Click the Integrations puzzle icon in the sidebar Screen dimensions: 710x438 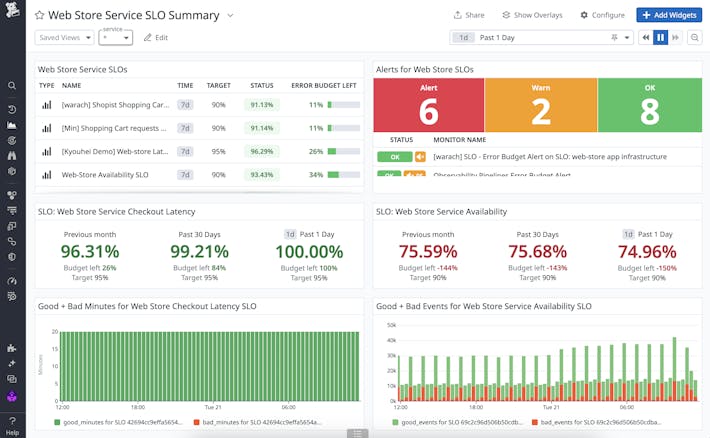(x=12, y=349)
